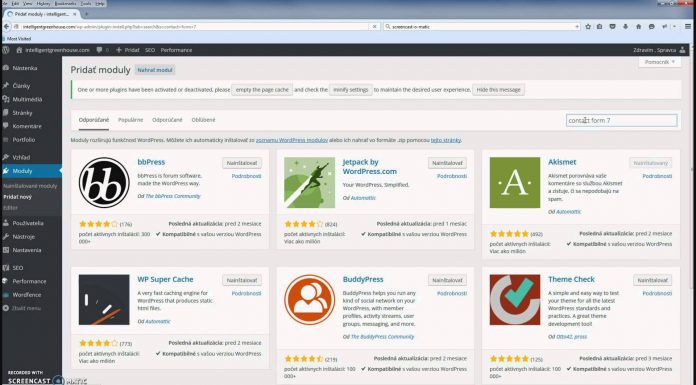
Task: Open SEO menu in the admin bar
Action: click(x=150, y=50)
